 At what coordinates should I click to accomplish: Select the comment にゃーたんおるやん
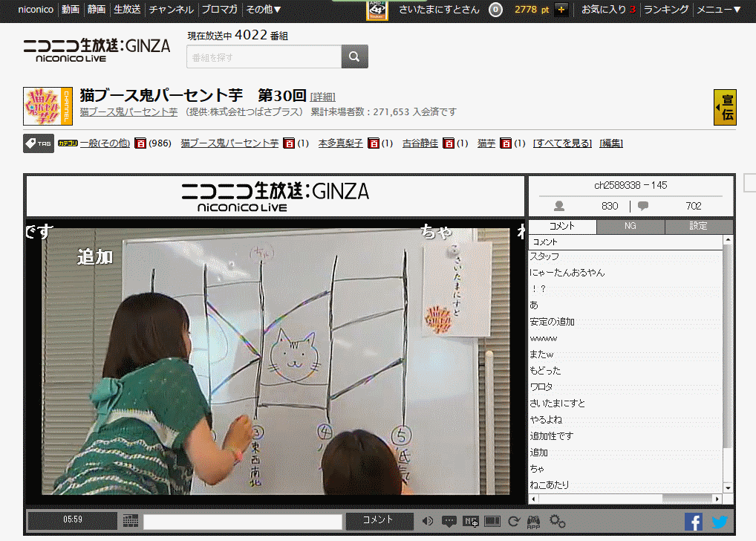tap(625, 273)
